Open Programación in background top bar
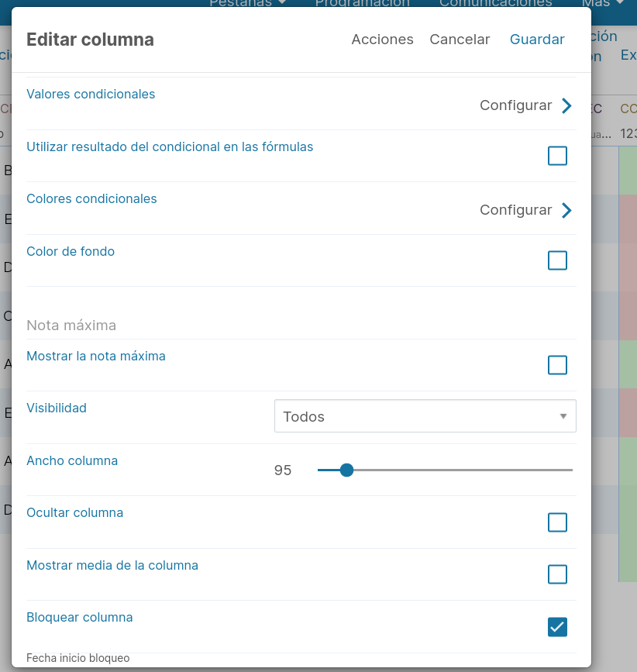Screen dimensions: 637x672 pos(363,3)
